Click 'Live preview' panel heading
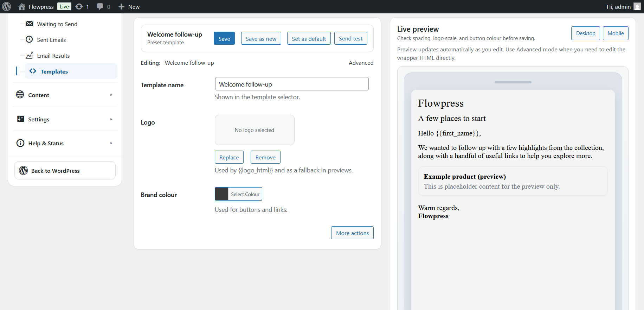 click(418, 29)
